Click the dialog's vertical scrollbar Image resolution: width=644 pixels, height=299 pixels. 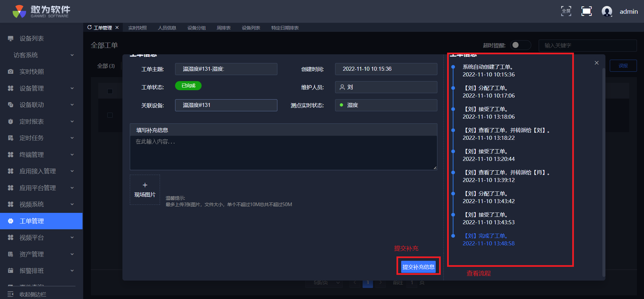pyautogui.click(x=604, y=173)
